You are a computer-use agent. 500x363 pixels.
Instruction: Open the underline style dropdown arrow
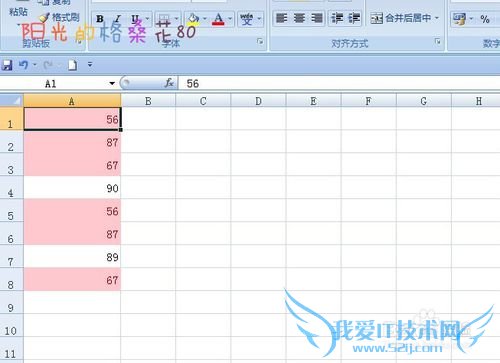(147, 19)
